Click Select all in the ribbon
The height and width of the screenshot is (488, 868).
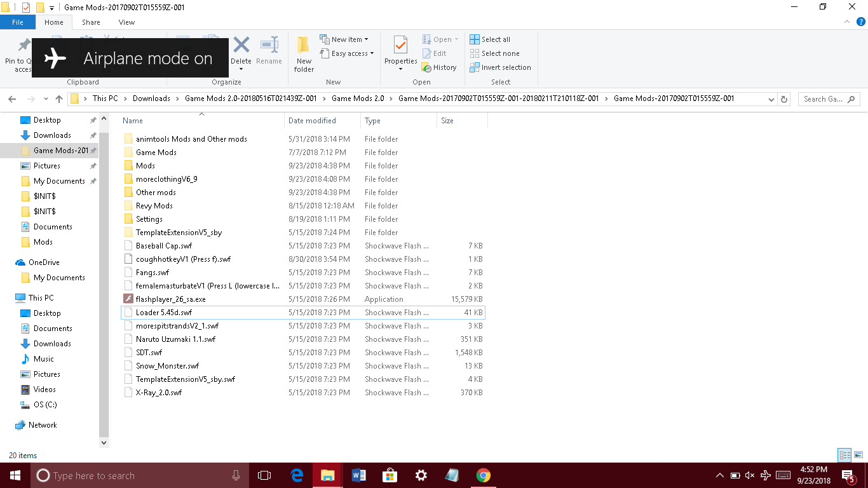point(490,39)
